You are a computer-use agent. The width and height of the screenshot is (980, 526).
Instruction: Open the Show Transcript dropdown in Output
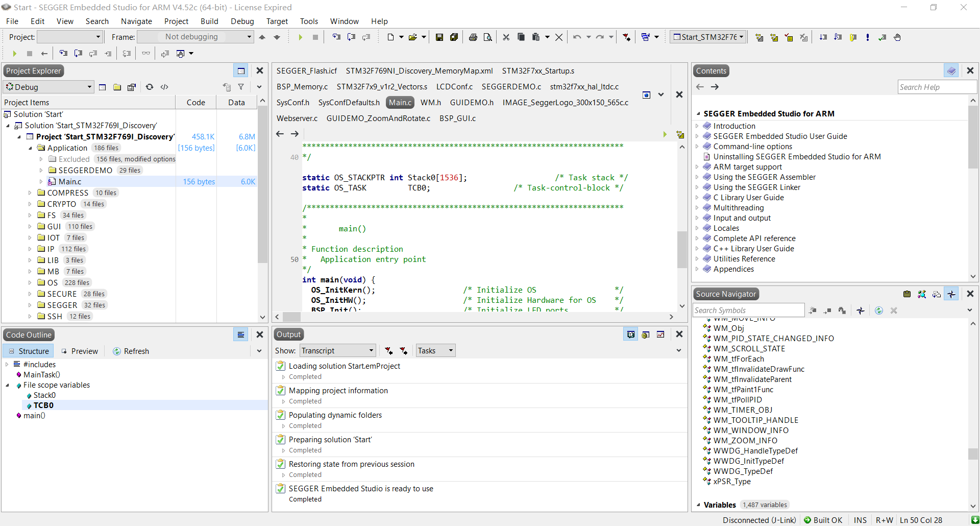coord(338,350)
